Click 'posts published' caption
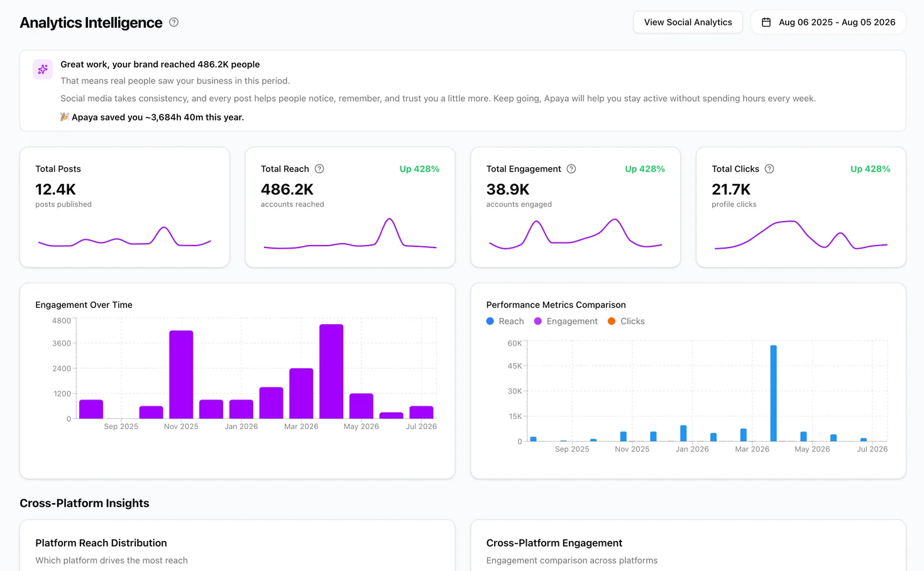The width and height of the screenshot is (924, 571). coord(63,204)
